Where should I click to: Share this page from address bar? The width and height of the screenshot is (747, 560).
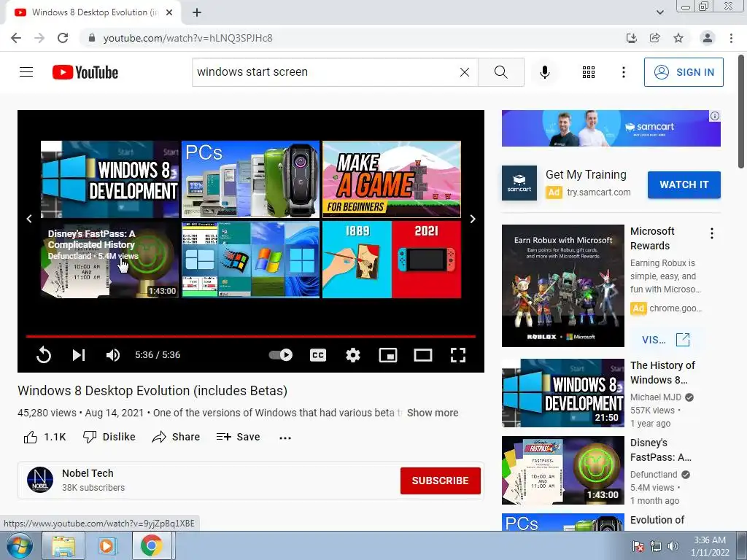[654, 38]
